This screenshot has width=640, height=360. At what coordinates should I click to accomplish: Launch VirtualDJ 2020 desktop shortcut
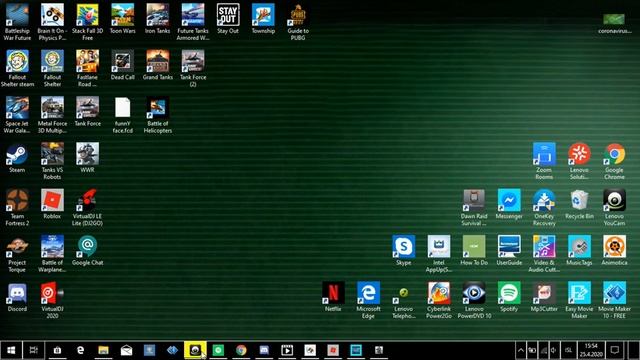pyautogui.click(x=52, y=300)
